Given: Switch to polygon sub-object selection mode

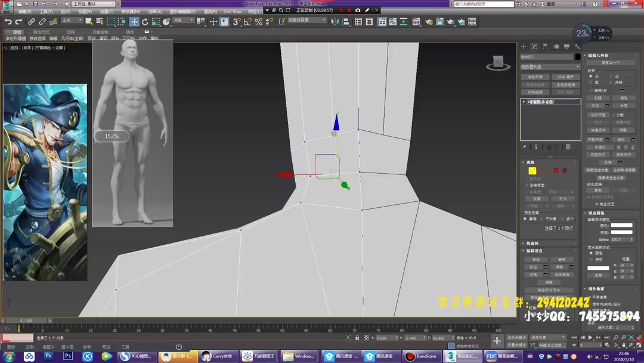Looking at the screenshot, I should [556, 171].
